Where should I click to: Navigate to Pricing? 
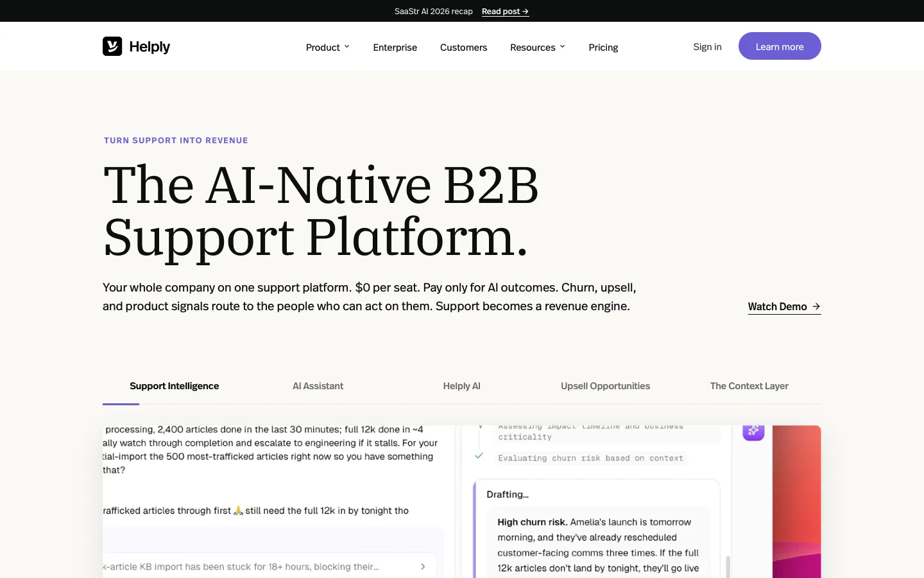(603, 48)
